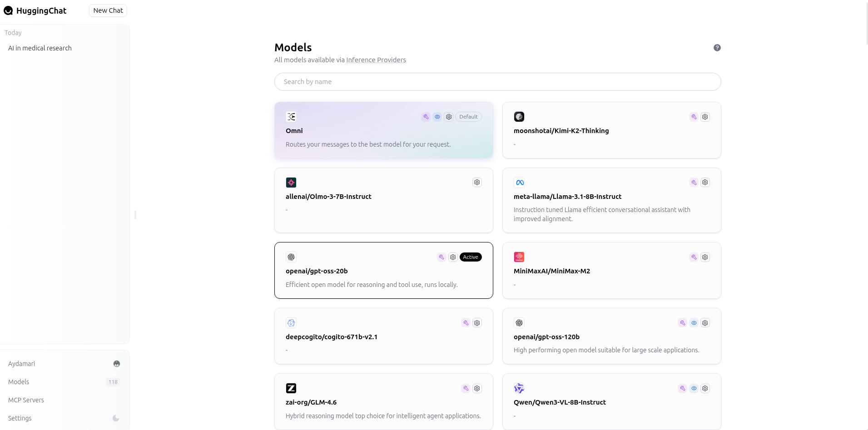Click the HuggingChat logo icon

coord(8,10)
